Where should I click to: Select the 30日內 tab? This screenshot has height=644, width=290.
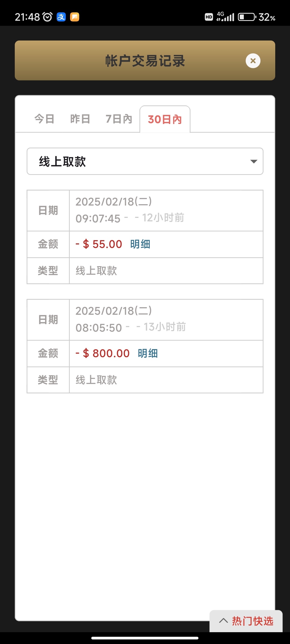165,119
